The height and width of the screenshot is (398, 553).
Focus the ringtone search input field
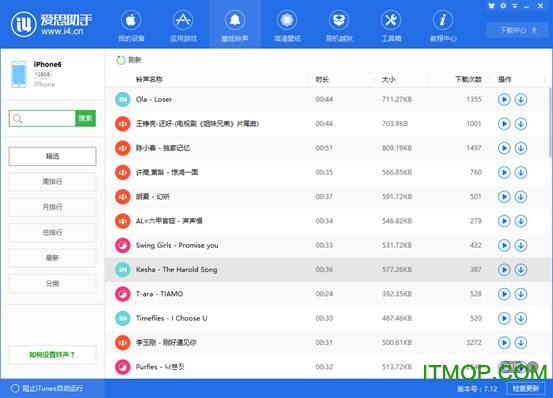coord(42,118)
